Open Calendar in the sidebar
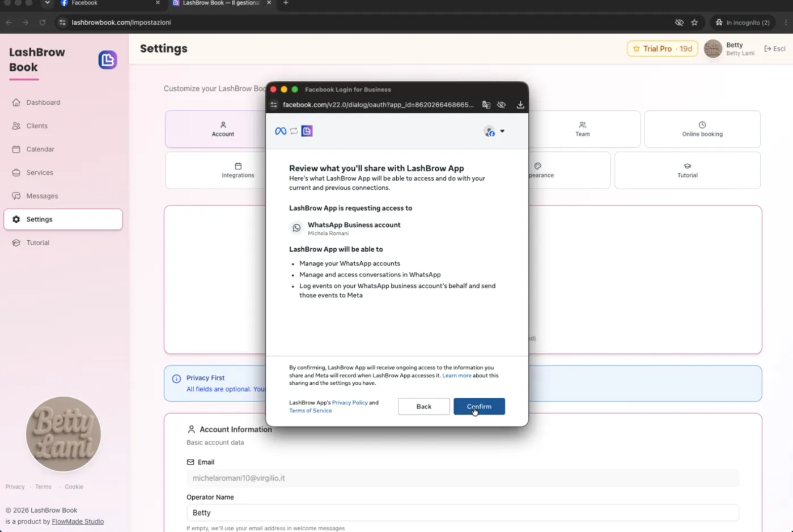The image size is (793, 532). click(x=62, y=149)
